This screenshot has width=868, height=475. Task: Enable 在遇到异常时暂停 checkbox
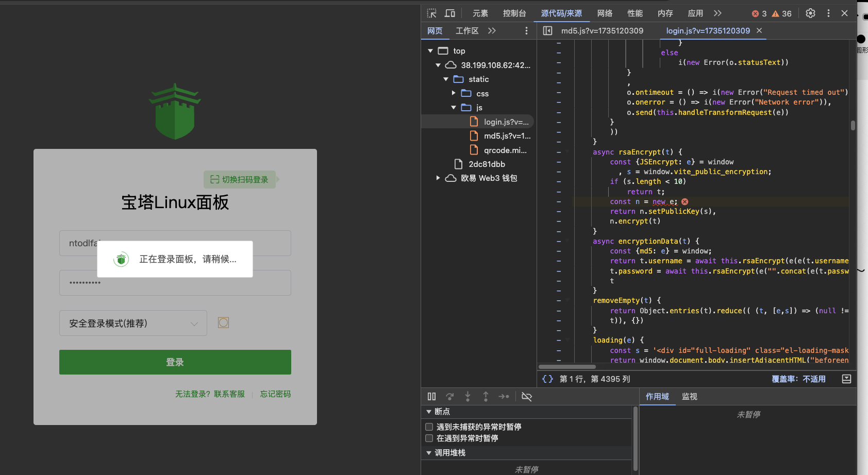coord(429,438)
